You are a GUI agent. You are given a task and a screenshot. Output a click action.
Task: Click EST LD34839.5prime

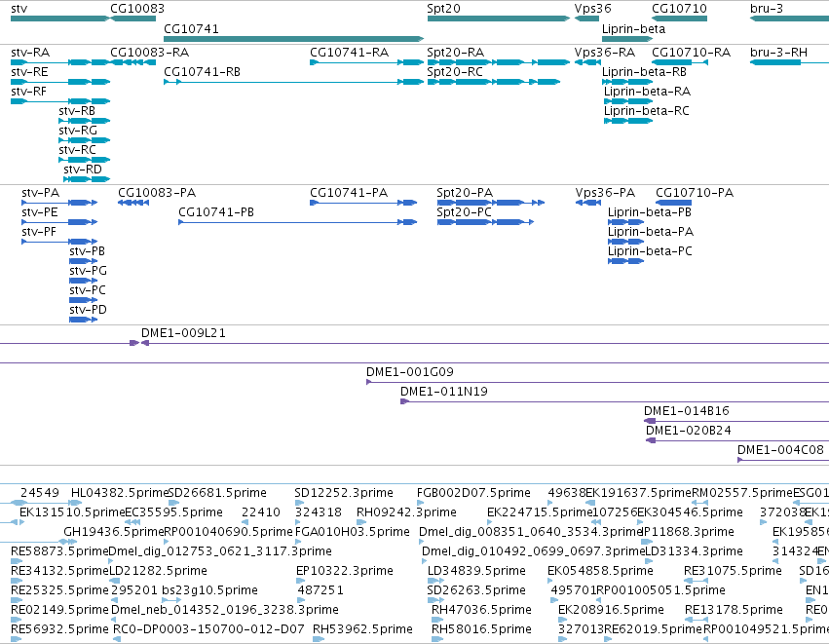coord(436,581)
